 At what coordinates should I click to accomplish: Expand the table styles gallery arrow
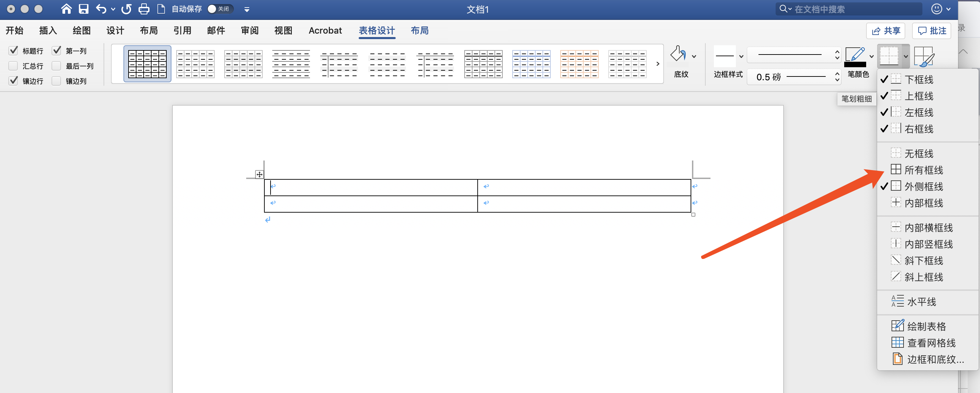[657, 64]
